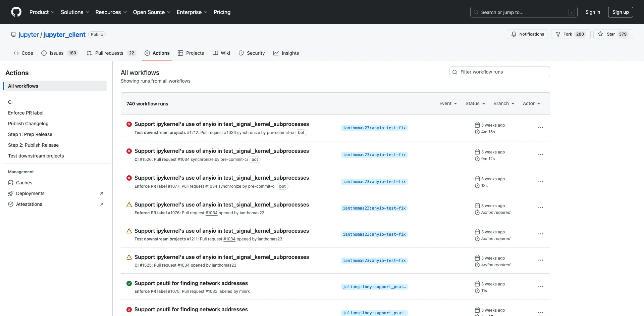This screenshot has width=644, height=316.
Task: Open the Enterprise dropdown
Action: click(x=192, y=12)
